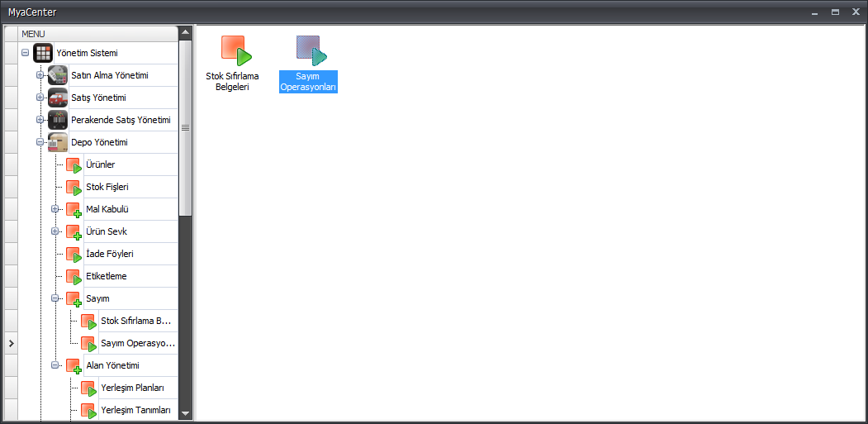Select Yönetim Sistemi in the tree
Image resolution: width=868 pixels, height=424 pixels.
(87, 53)
